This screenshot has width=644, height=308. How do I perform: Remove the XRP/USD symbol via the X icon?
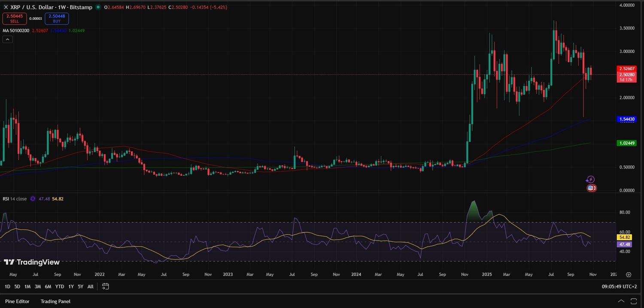[5, 7]
